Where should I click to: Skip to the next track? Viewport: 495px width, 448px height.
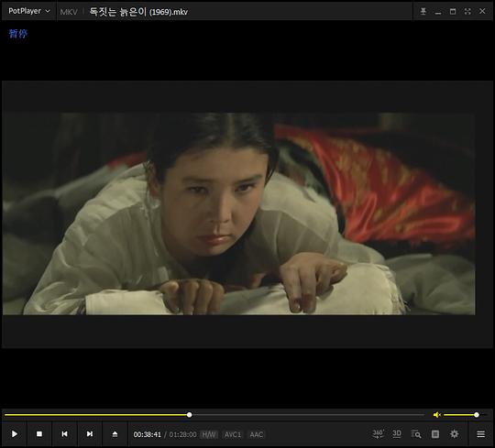(90, 434)
